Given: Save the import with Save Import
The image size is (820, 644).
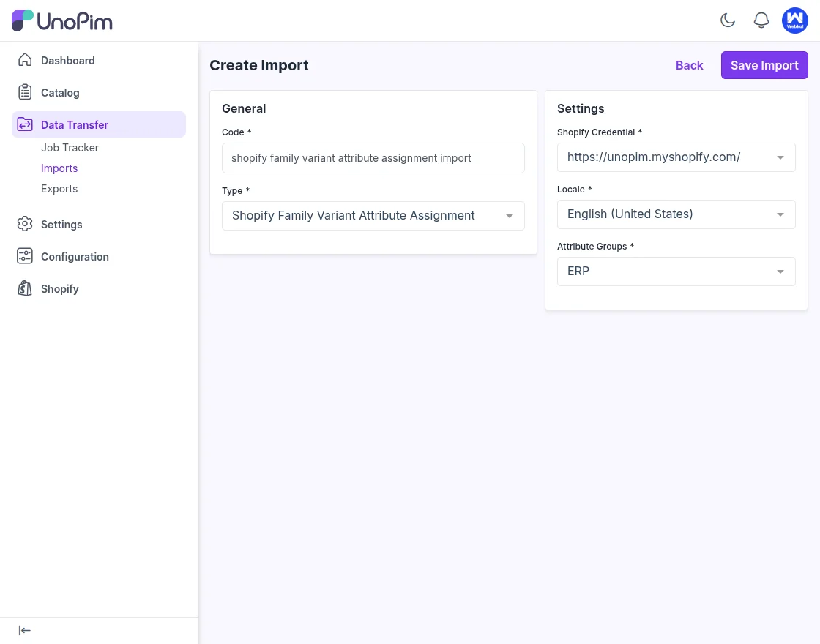Looking at the screenshot, I should (764, 65).
